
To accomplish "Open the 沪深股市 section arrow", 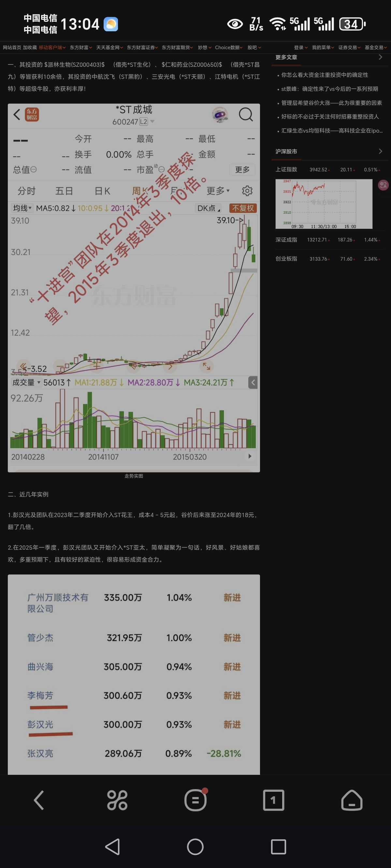I will pos(381,151).
